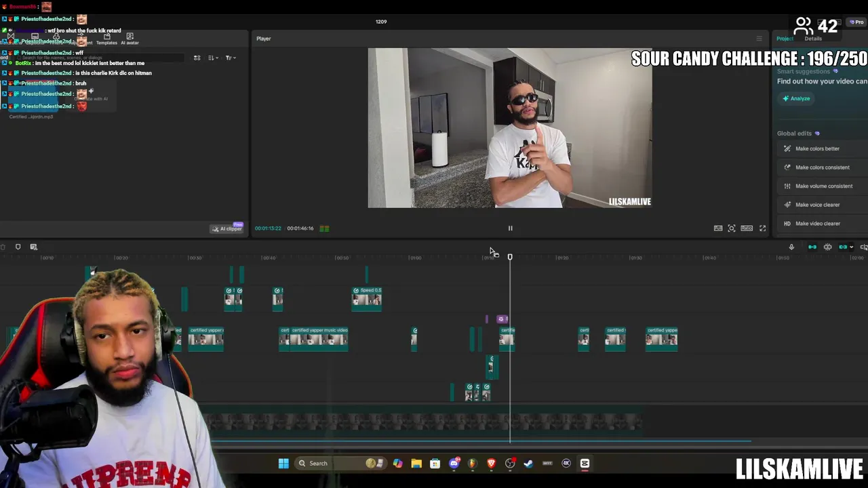The image size is (868, 488).
Task: Toggle main track magnet icon
Action: (x=812, y=247)
